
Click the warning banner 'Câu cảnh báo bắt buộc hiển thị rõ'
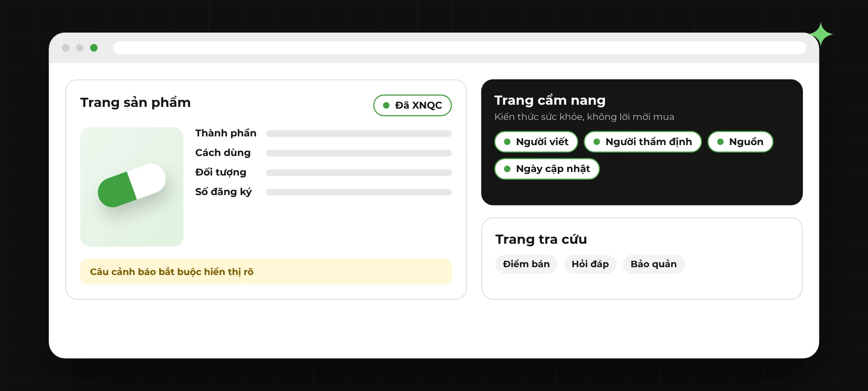pos(266,272)
